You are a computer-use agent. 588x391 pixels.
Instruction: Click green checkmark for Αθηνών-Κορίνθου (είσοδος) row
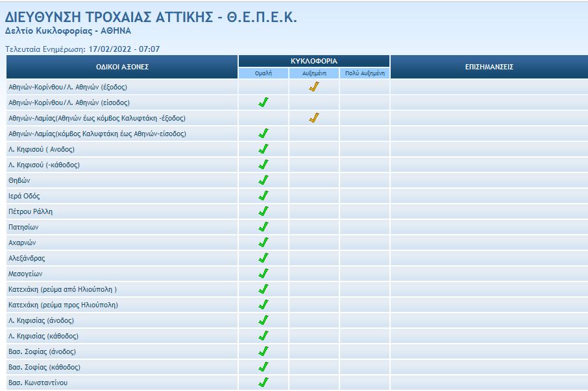263,102
